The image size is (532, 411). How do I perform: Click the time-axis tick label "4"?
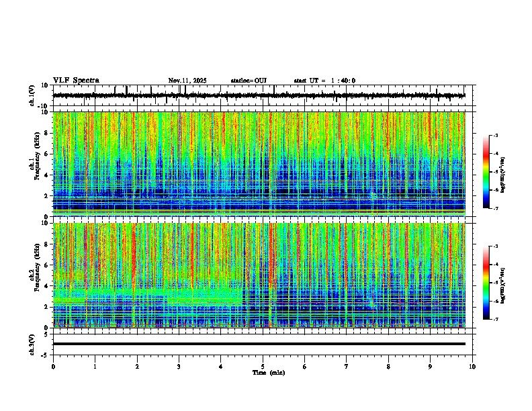221,367
